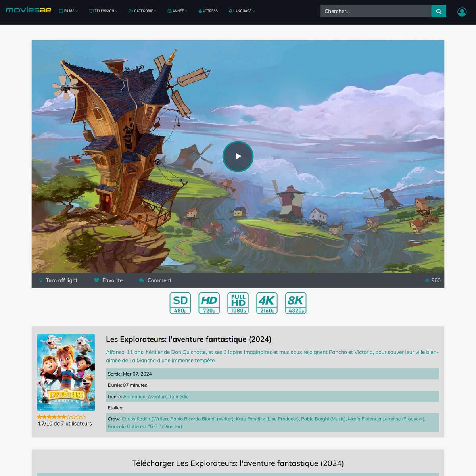Open the Comment section
This screenshot has height=476, width=476.
[155, 280]
